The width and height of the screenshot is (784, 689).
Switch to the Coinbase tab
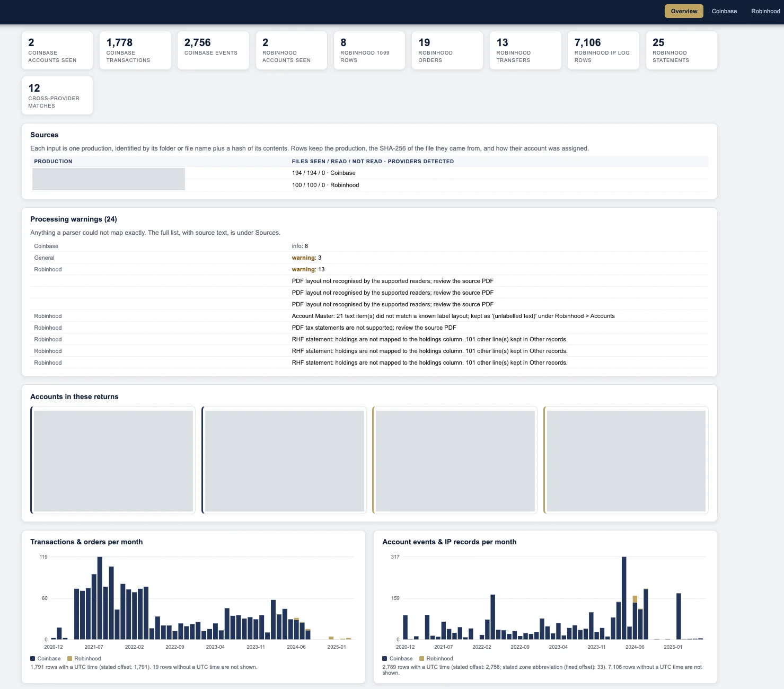pyautogui.click(x=724, y=11)
